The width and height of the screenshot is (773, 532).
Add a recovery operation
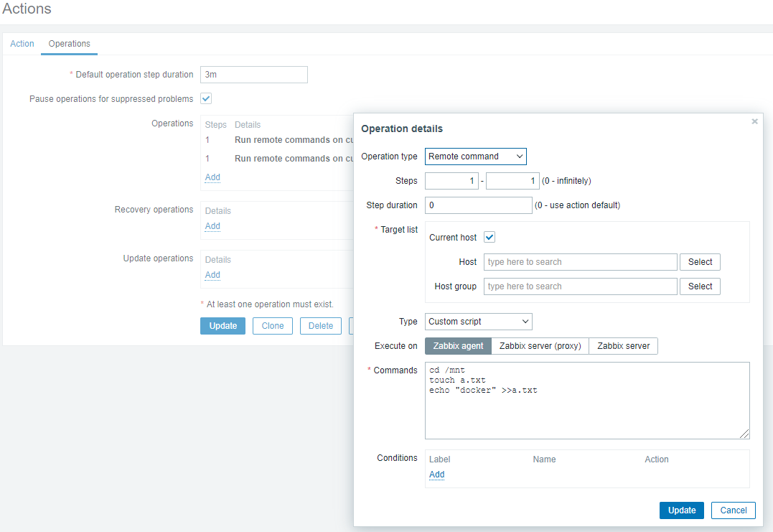tap(212, 225)
